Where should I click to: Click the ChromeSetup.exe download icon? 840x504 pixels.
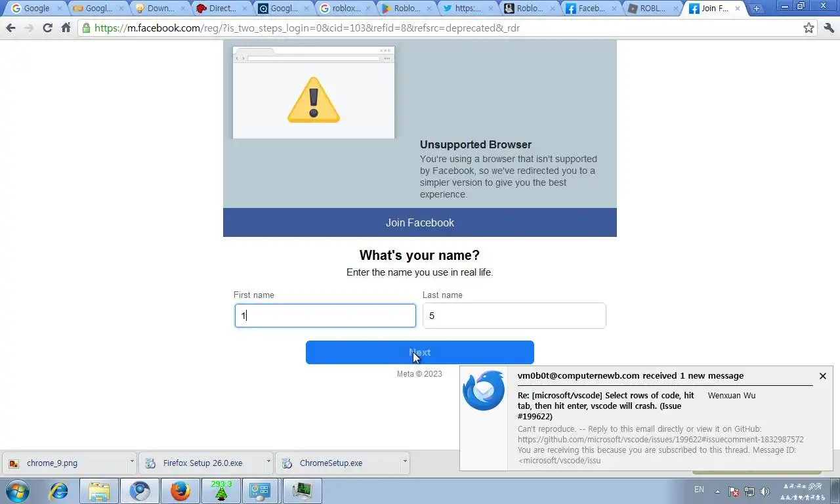point(287,463)
